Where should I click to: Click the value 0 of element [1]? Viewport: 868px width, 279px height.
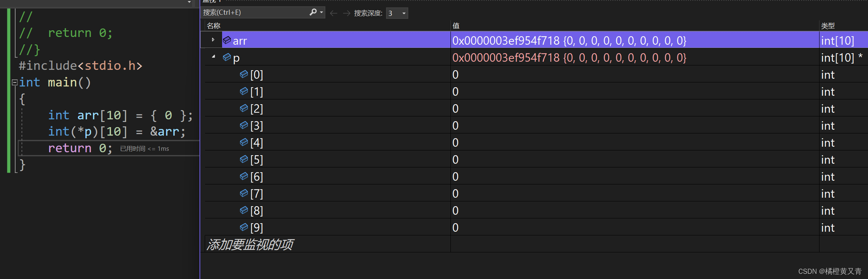455,91
